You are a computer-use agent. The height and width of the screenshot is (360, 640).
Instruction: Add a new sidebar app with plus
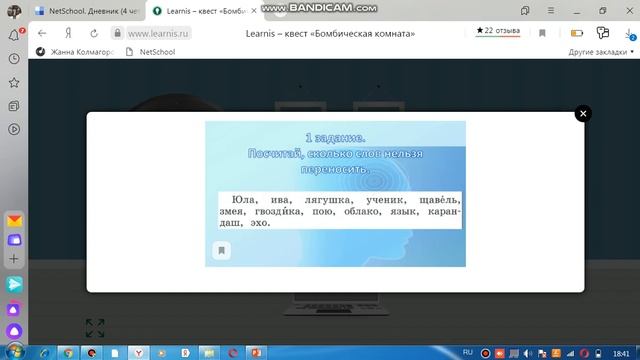click(14, 259)
